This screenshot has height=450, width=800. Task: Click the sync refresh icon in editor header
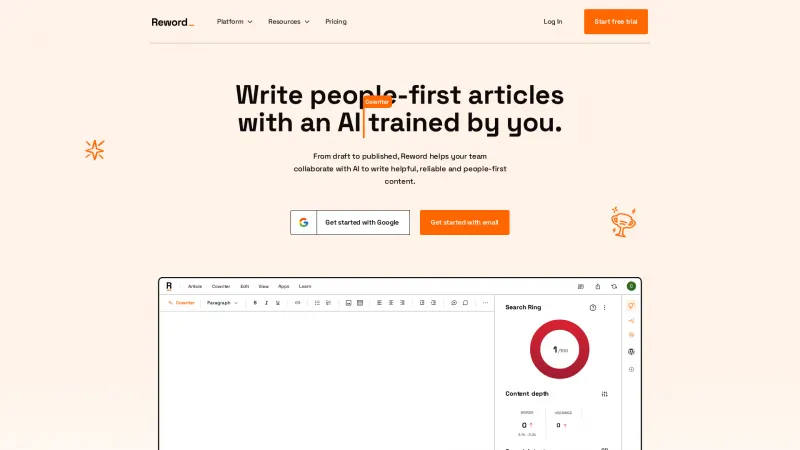[x=614, y=286]
